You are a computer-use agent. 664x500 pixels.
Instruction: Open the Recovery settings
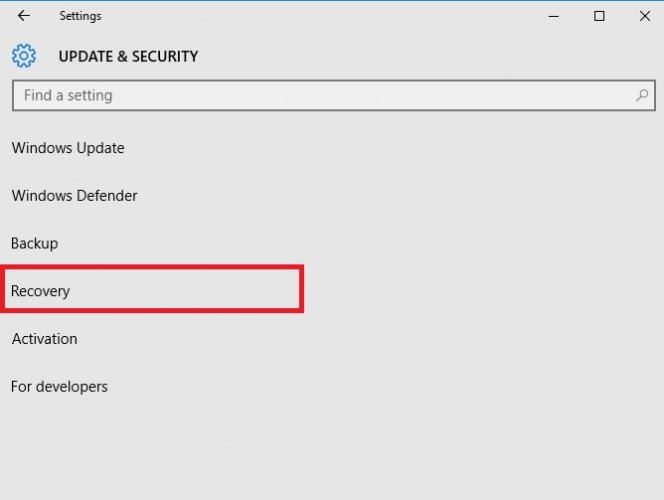point(40,291)
